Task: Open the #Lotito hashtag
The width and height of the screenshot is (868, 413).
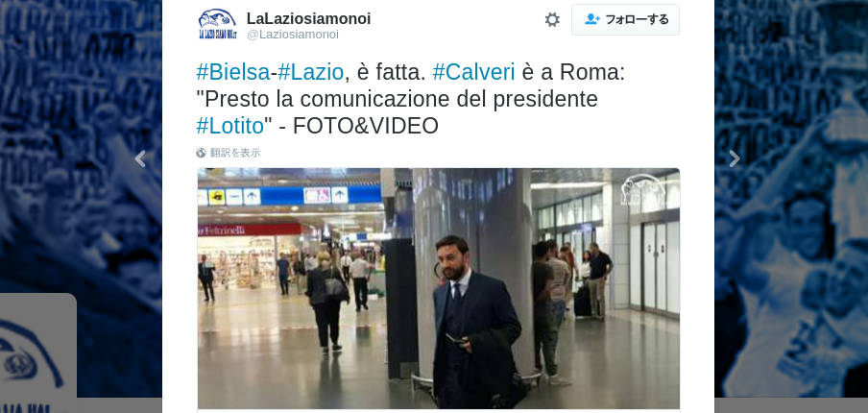Action: tap(229, 126)
